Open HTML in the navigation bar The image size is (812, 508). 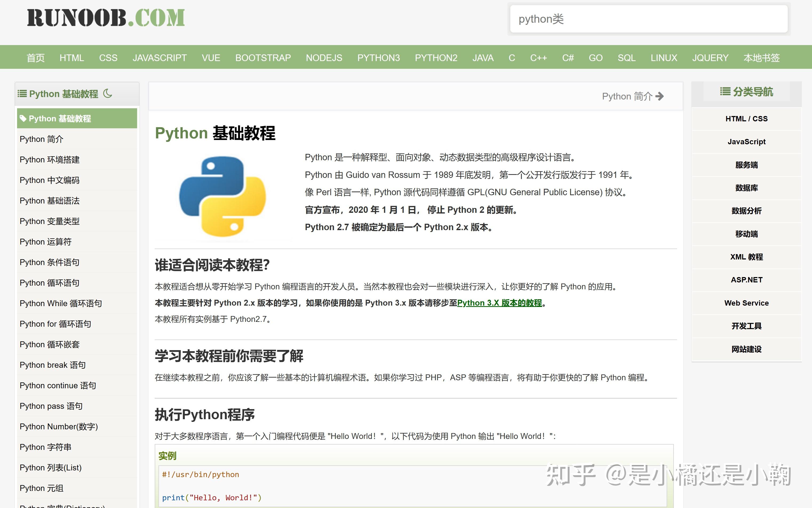point(71,58)
